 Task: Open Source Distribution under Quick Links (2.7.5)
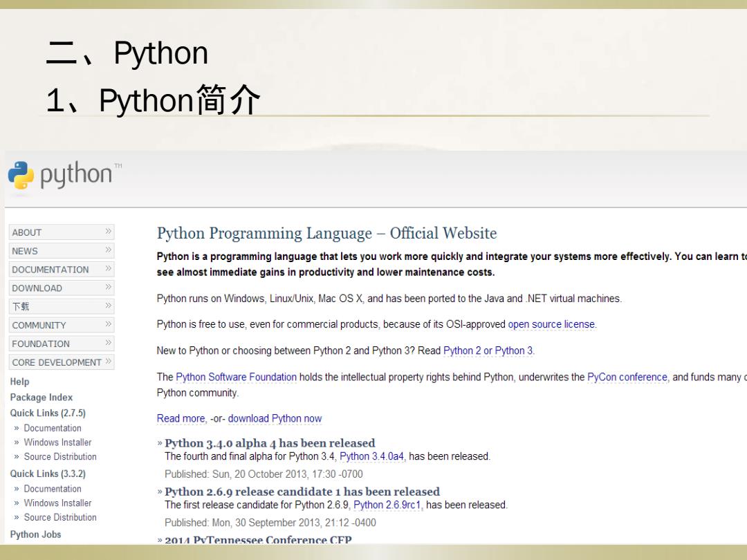coord(60,457)
